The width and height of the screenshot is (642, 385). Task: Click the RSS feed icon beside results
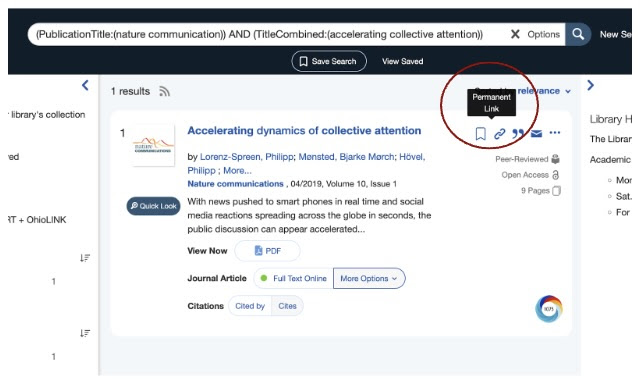164,91
